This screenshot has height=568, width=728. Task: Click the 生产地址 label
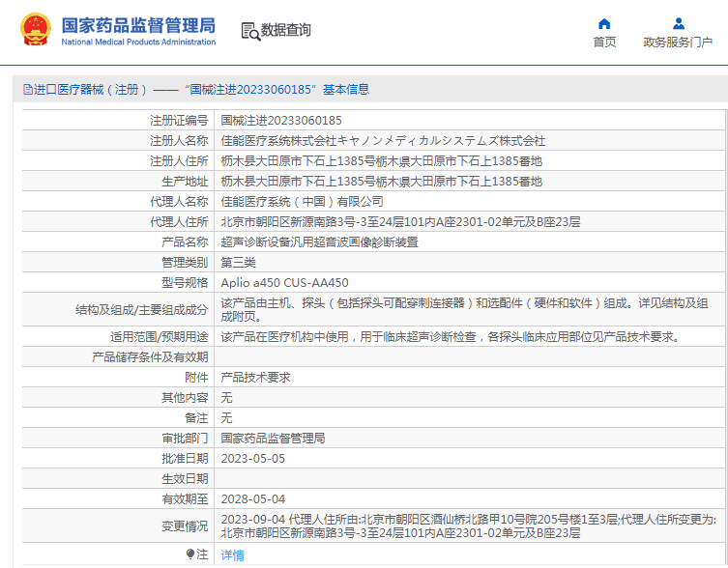tap(185, 182)
